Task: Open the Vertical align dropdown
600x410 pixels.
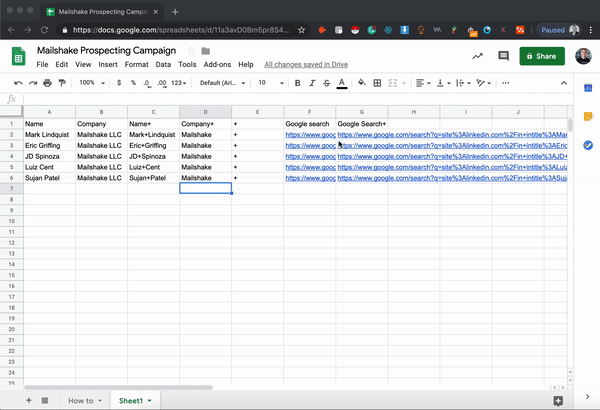Action: pos(444,83)
